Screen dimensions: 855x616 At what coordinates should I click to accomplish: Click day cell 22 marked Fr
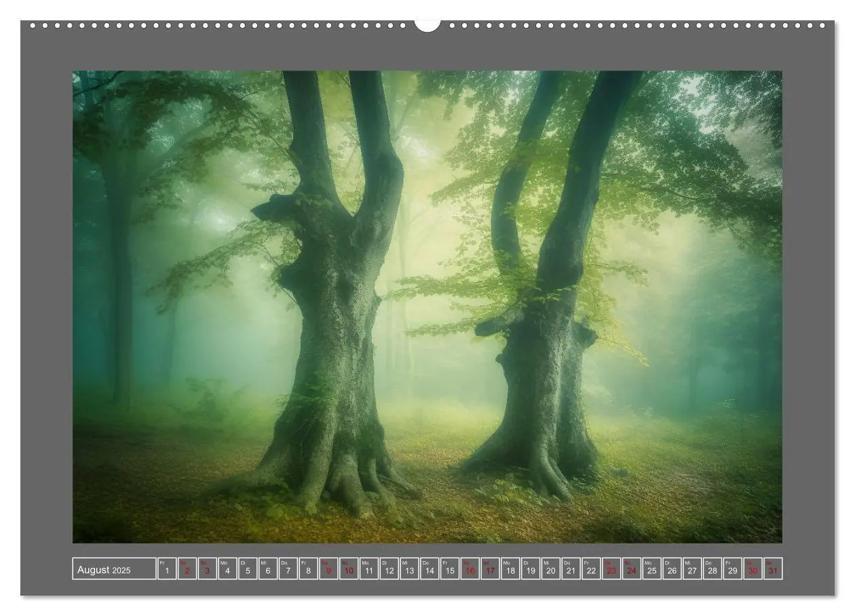pyautogui.click(x=591, y=569)
